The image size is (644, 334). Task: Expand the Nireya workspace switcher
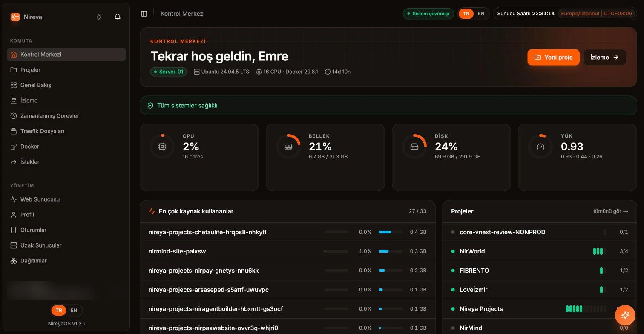pyautogui.click(x=99, y=17)
